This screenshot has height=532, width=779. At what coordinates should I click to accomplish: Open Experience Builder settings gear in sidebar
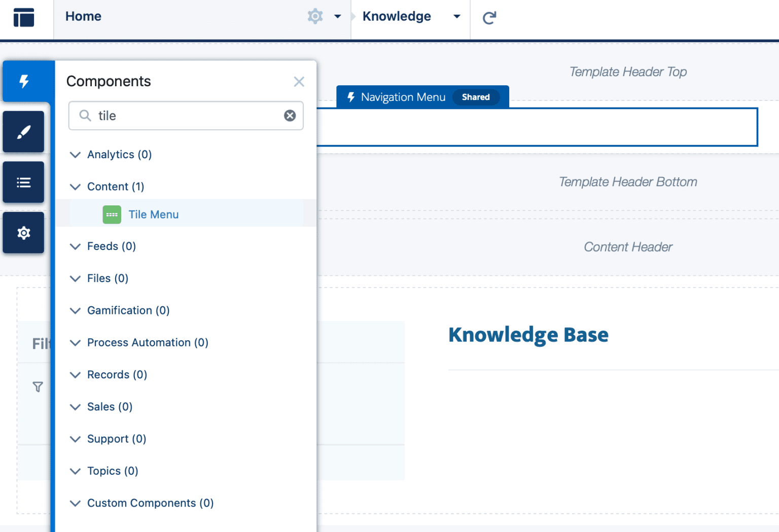pos(23,232)
